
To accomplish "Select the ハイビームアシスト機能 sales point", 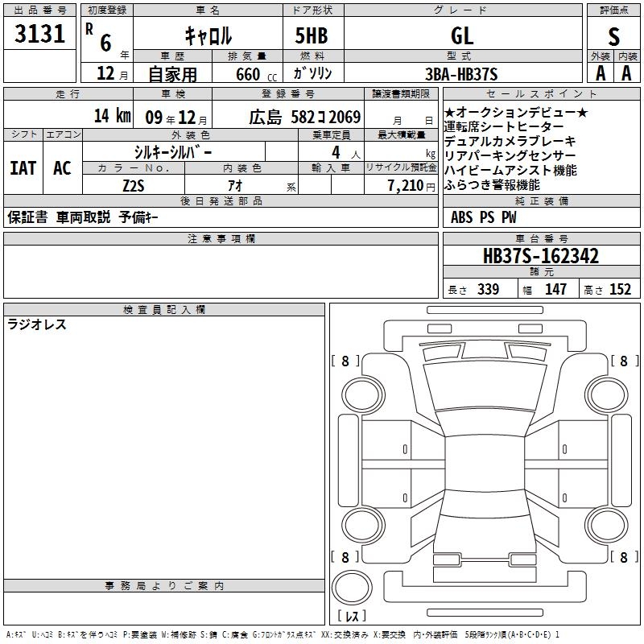I will [x=510, y=170].
